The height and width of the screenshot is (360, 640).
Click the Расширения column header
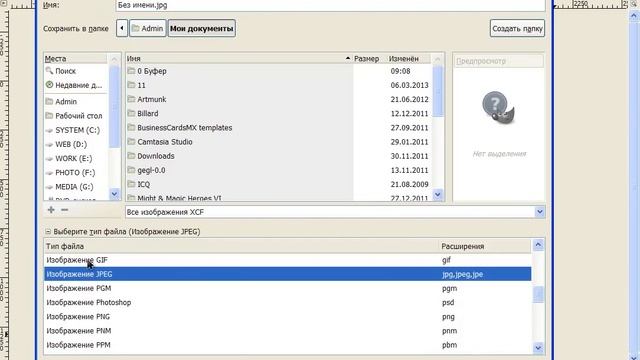pyautogui.click(x=485, y=246)
